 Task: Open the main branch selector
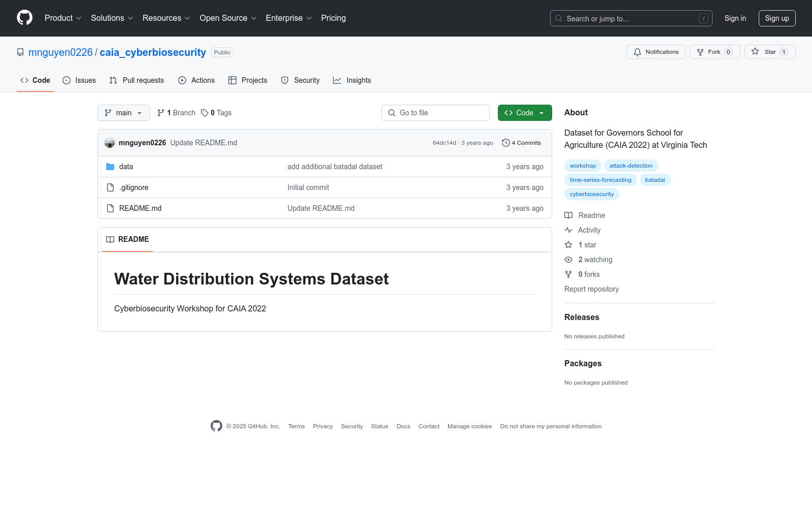point(124,113)
